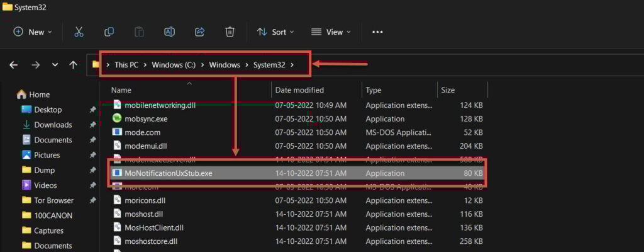The width and height of the screenshot is (644, 252).
Task: Click Windows folder breadcrumb
Action: click(x=225, y=65)
